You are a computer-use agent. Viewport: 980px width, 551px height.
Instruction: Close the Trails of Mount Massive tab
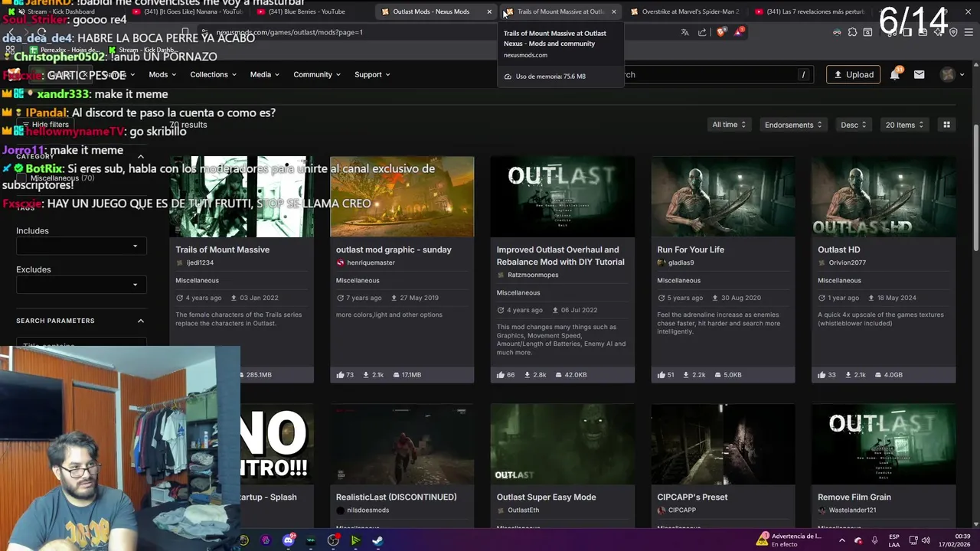coord(613,11)
